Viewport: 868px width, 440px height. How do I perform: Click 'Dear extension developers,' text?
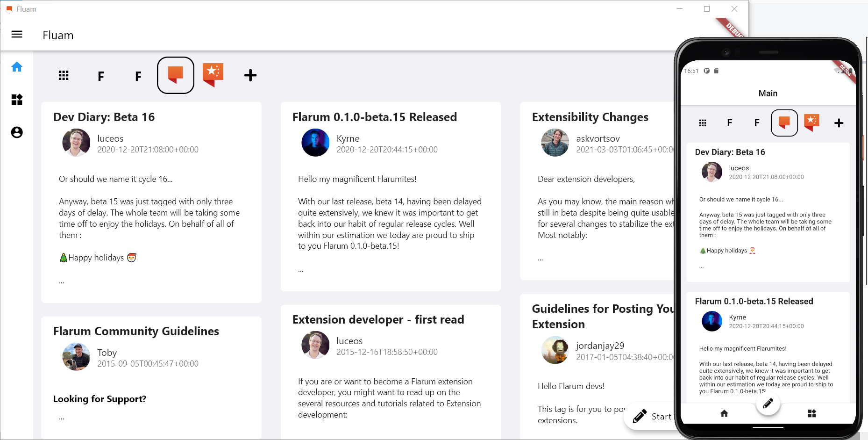click(586, 179)
